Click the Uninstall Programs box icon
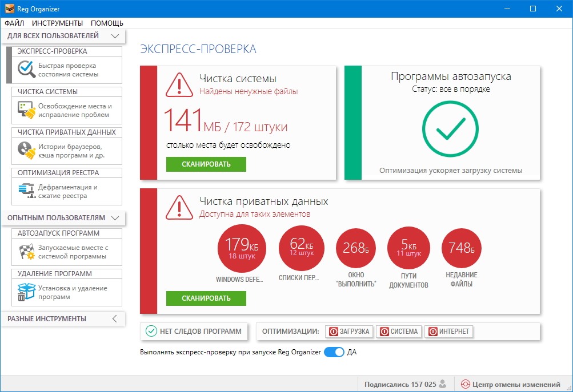 [26, 292]
